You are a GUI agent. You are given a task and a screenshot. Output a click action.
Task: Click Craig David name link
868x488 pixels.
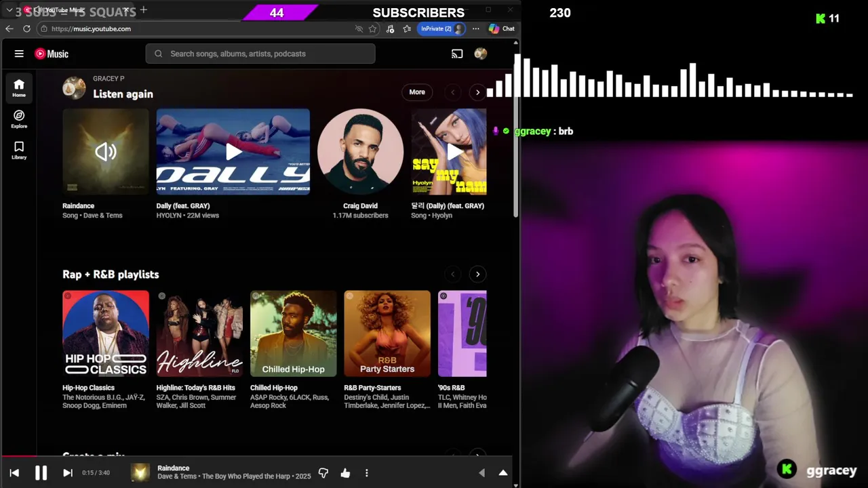click(x=360, y=206)
